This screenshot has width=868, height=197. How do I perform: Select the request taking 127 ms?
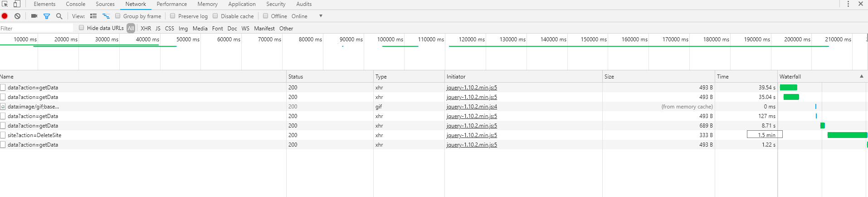click(33, 116)
